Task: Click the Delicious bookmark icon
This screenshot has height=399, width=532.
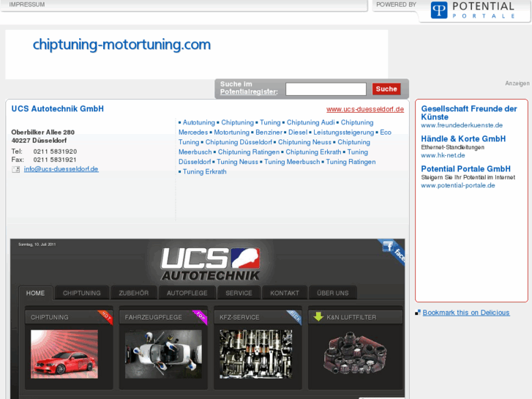Action: 418,313
